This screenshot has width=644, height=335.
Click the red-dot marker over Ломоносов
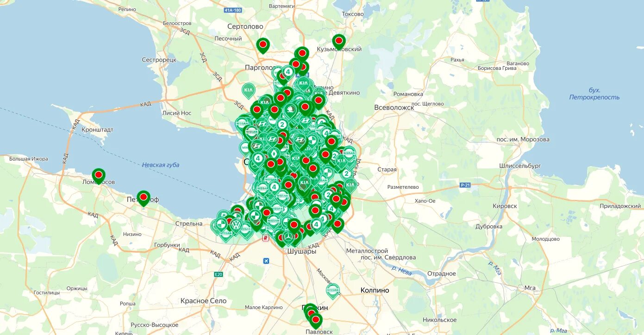tap(99, 176)
